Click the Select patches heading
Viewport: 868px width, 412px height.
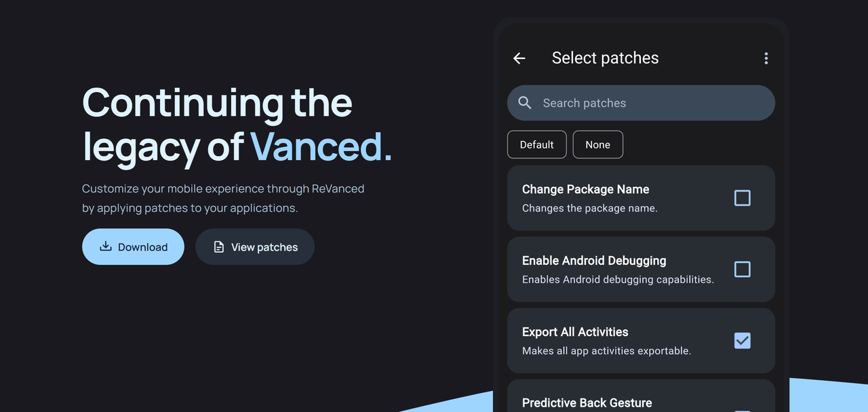click(605, 58)
